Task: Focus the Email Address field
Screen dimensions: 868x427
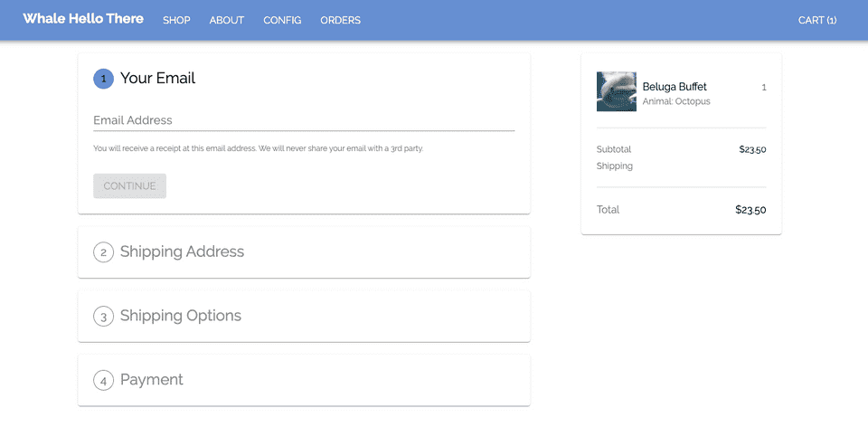Action: 304,120
